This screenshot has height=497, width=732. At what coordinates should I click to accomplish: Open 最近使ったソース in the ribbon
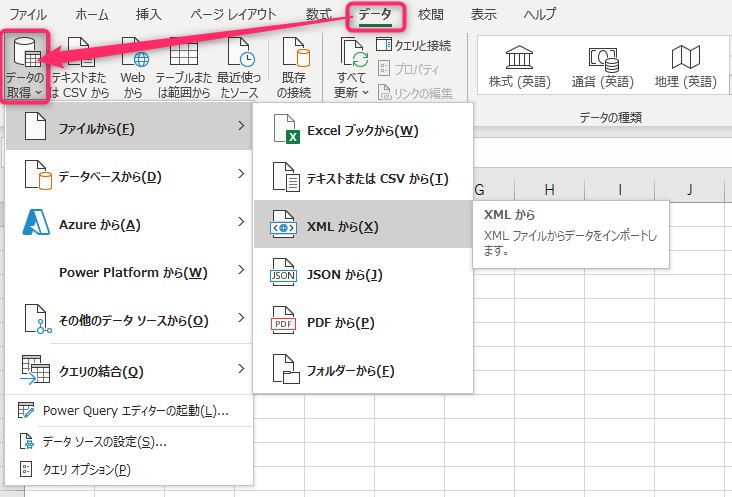pos(239,67)
